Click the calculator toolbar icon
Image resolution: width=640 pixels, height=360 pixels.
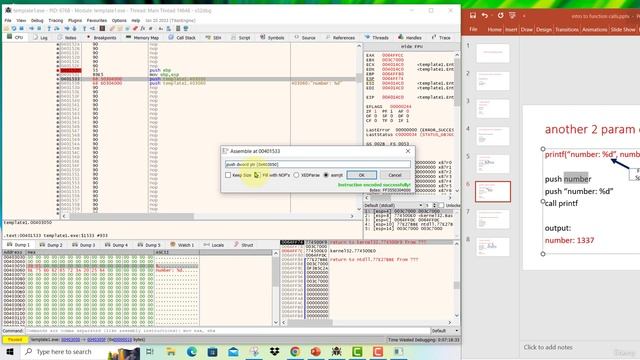tap(178, 29)
